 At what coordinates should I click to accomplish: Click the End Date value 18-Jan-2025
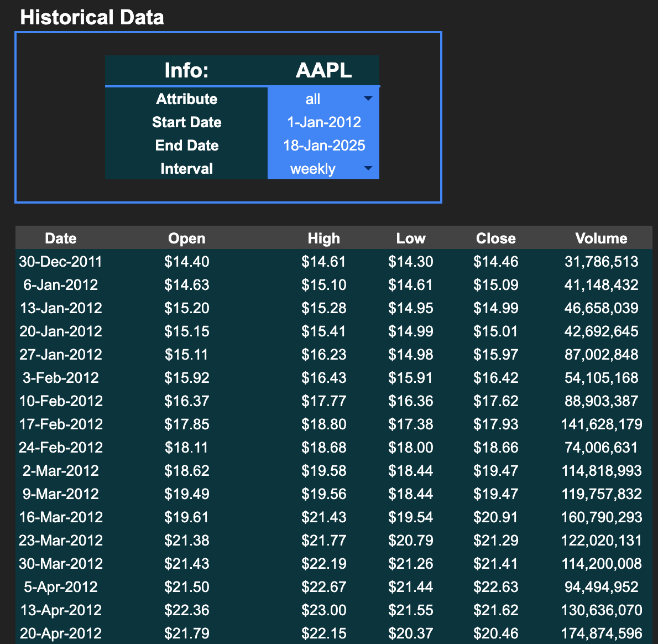(x=323, y=146)
